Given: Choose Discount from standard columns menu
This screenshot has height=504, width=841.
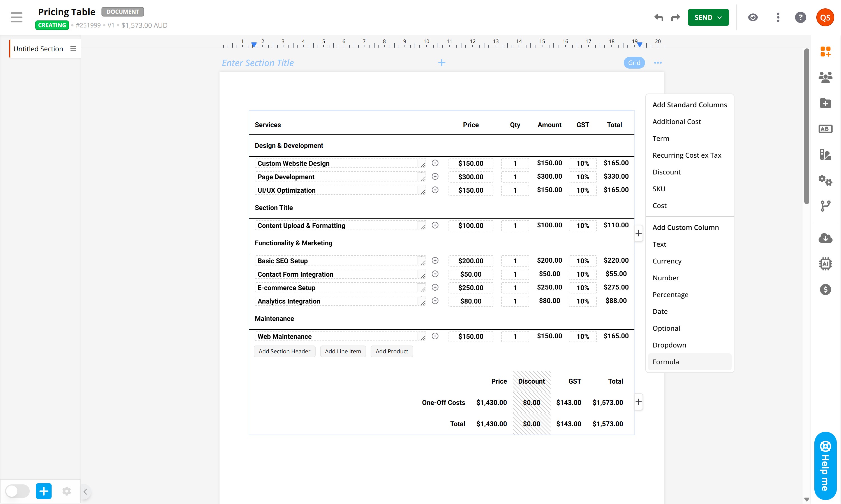Looking at the screenshot, I should 666,172.
